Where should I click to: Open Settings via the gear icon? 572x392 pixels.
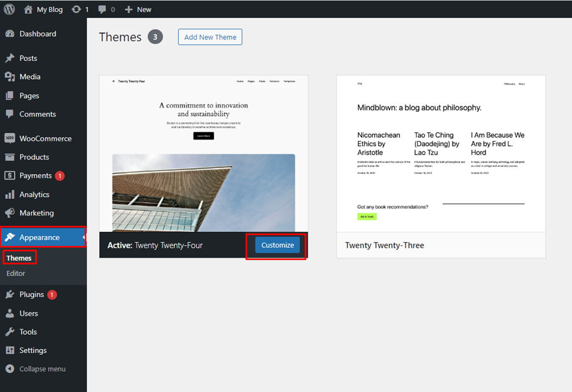pyautogui.click(x=15, y=350)
